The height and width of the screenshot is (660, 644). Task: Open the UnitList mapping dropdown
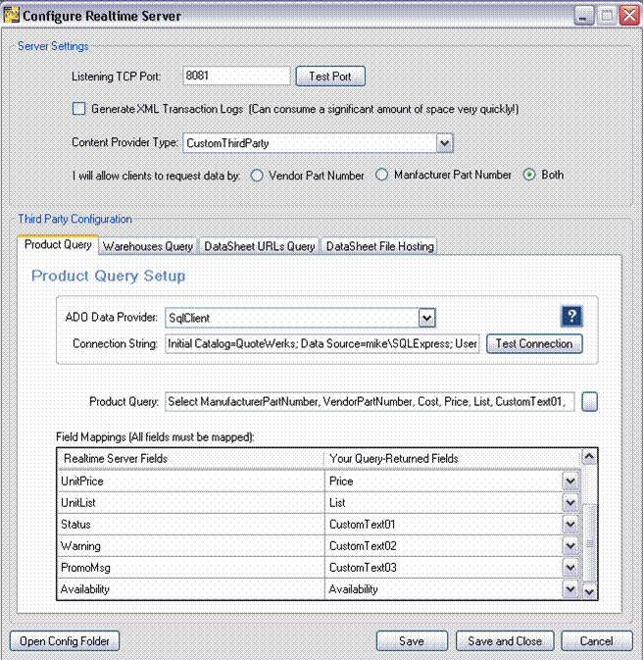tap(570, 502)
